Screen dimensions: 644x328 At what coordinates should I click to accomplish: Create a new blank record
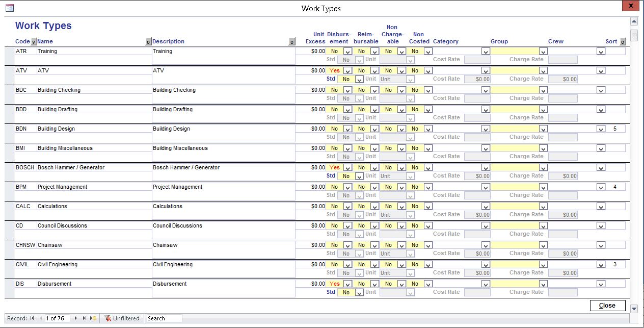[x=93, y=318]
